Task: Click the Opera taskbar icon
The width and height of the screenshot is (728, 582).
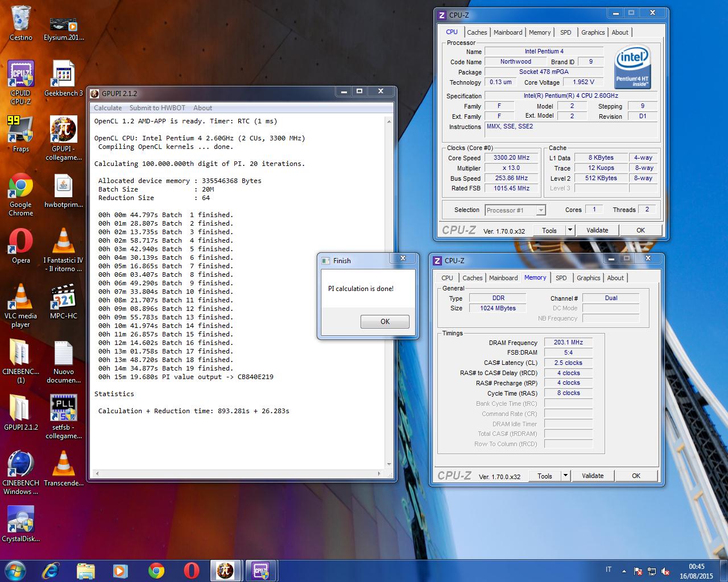Action: [192, 571]
